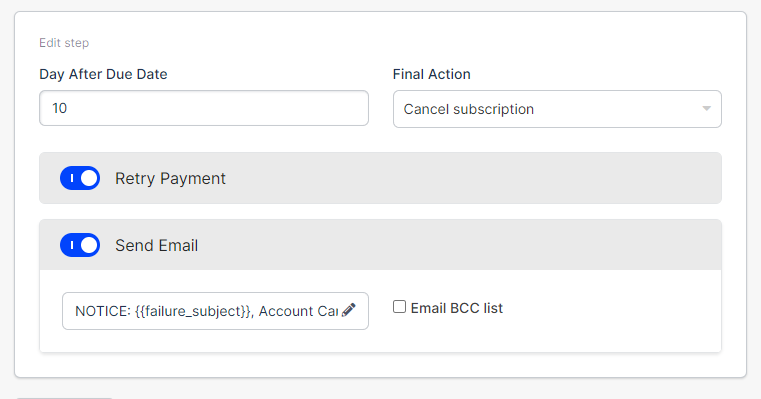This screenshot has width=761, height=399.
Task: Select the Cancel subscription option text
Action: pos(469,109)
